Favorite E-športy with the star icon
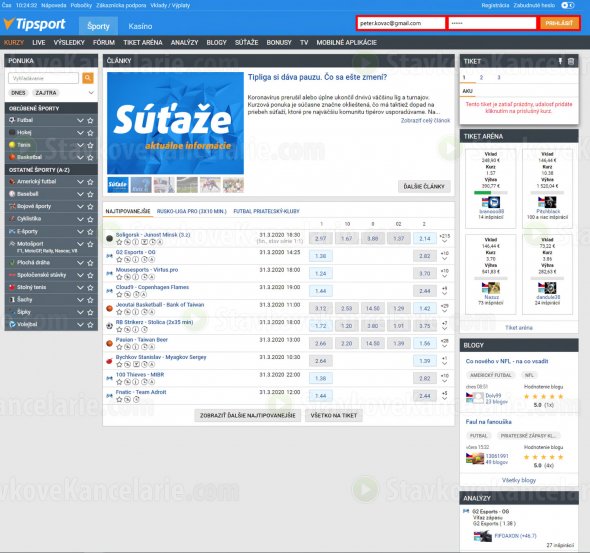590x553 pixels. pos(90,231)
